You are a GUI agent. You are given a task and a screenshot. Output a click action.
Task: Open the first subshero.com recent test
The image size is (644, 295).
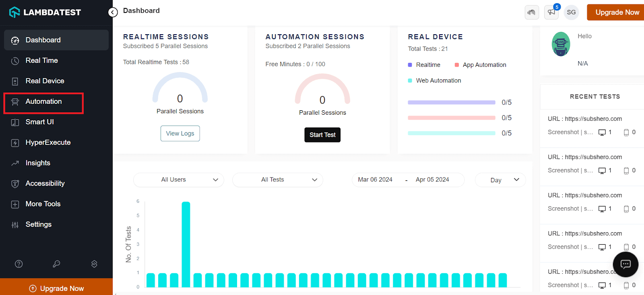pos(585,119)
